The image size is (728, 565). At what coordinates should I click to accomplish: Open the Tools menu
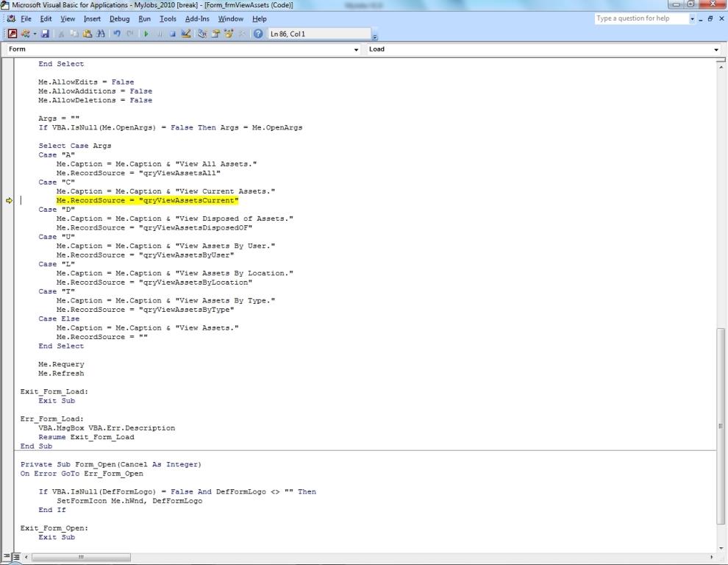tap(168, 18)
